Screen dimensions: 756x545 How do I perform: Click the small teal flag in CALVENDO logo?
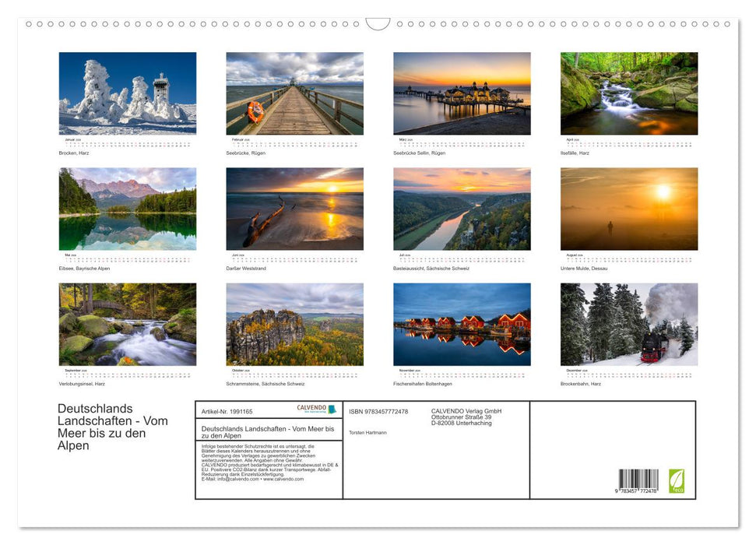tap(333, 410)
